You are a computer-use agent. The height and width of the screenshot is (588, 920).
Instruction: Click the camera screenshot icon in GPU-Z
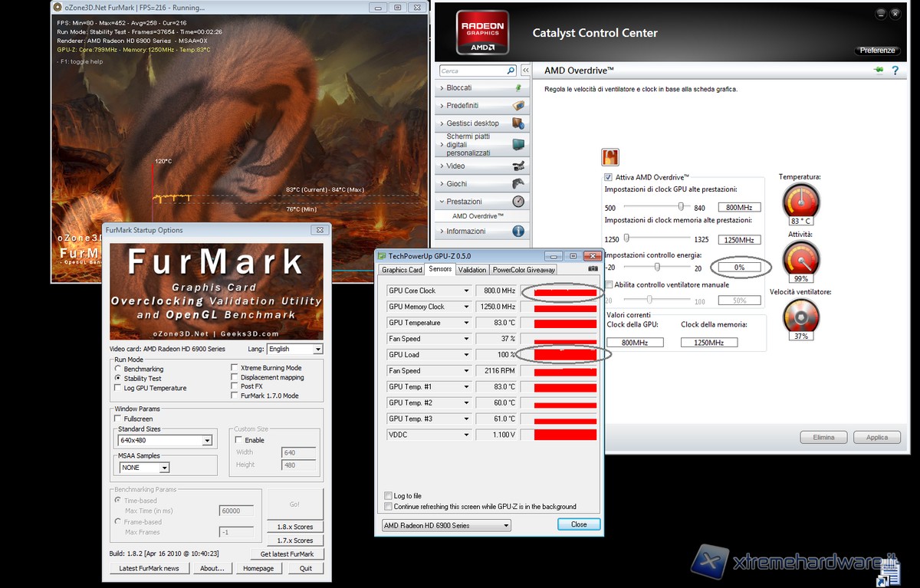[593, 269]
